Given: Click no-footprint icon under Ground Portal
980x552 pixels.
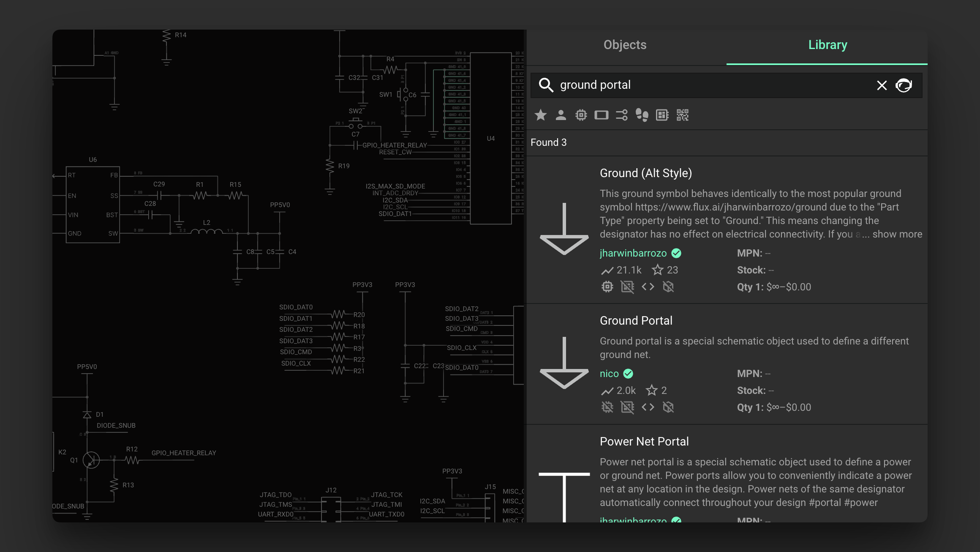Looking at the screenshot, I should pos(627,407).
